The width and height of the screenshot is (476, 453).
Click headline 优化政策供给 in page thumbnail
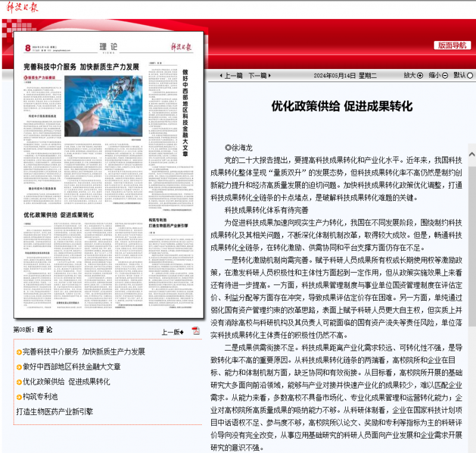point(59,215)
